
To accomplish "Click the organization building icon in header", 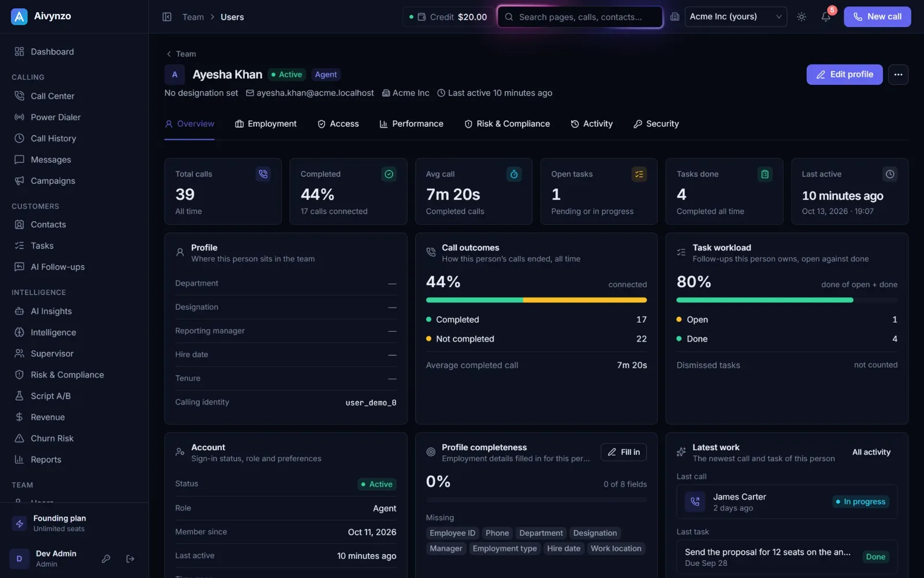I will (675, 17).
